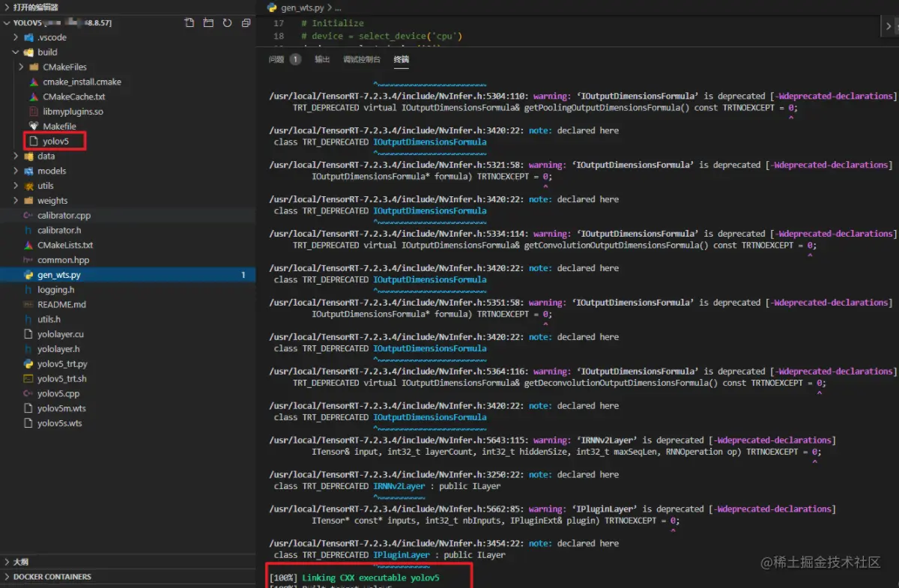Click the header icon beside calibrator.h

click(x=28, y=230)
